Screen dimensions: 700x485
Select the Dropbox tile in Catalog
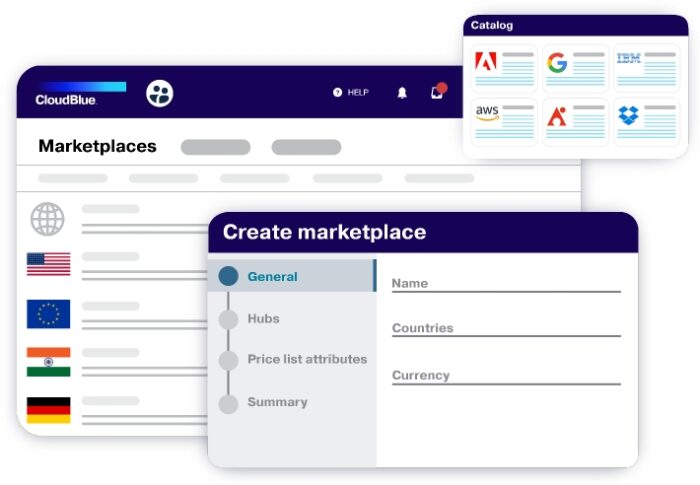pyautogui.click(x=646, y=121)
